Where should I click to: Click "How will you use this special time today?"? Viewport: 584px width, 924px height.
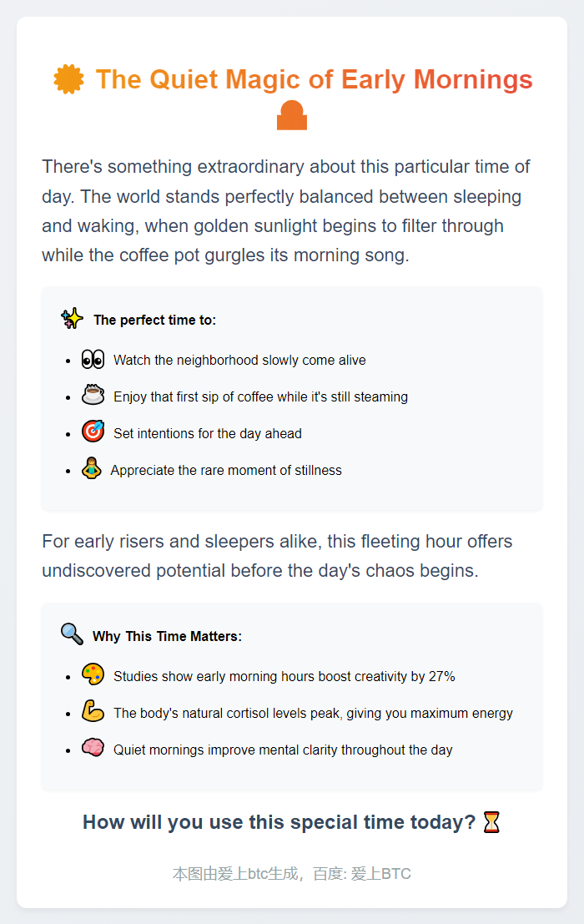[279, 822]
